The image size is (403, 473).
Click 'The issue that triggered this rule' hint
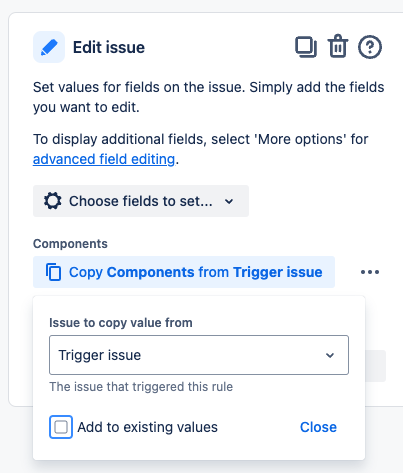point(141,387)
